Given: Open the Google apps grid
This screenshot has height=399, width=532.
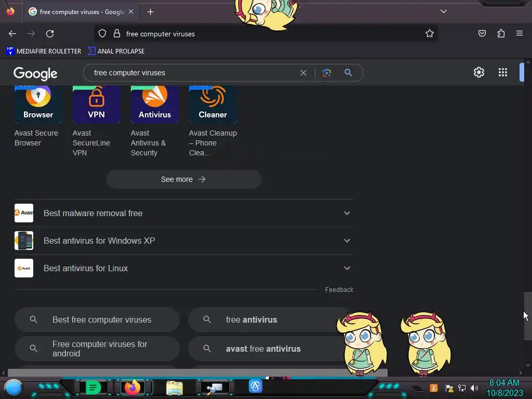Looking at the screenshot, I should 502,72.
